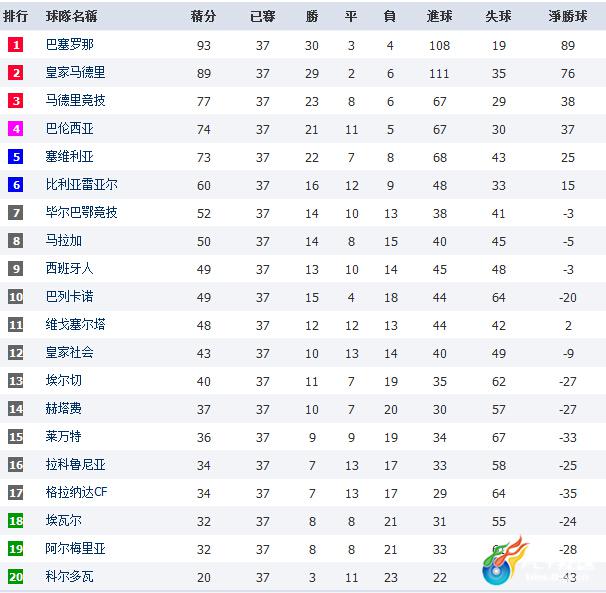Click the gray rank 7 badge
606x593 pixels.
pos(15,213)
